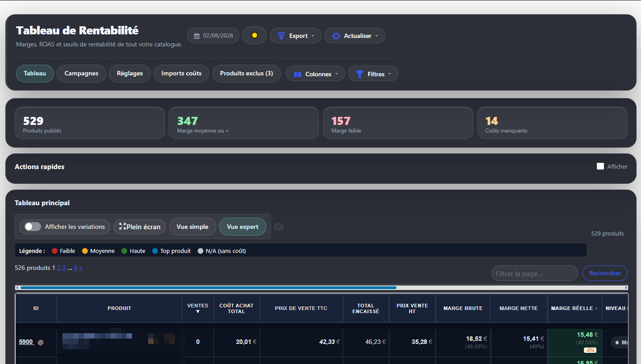
Task: Open Produits exclus (3) tab
Action: pos(247,74)
